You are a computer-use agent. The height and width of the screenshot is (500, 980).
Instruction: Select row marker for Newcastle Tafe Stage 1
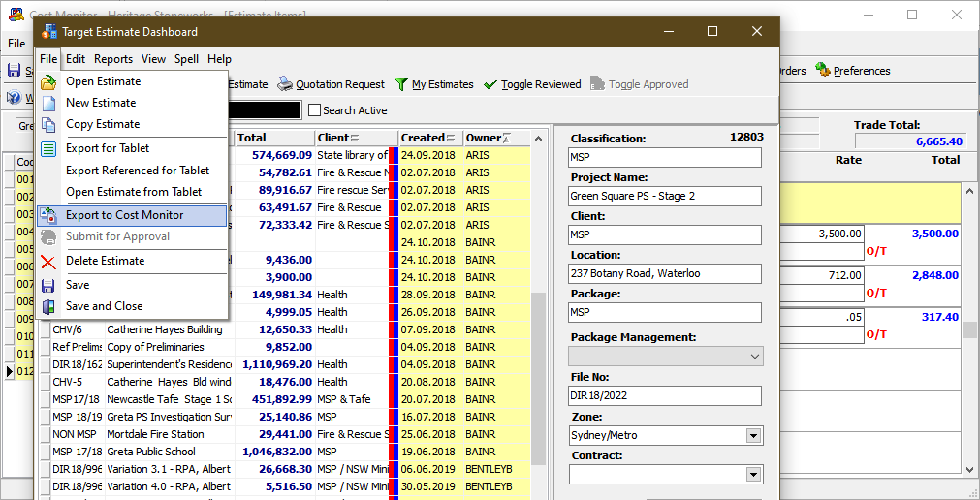45,400
